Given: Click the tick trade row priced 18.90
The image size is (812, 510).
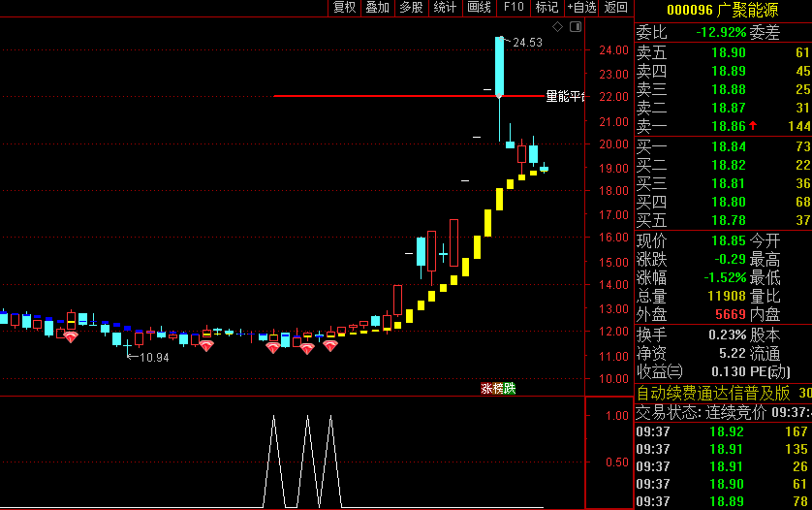Looking at the screenshot, I should point(724,484).
